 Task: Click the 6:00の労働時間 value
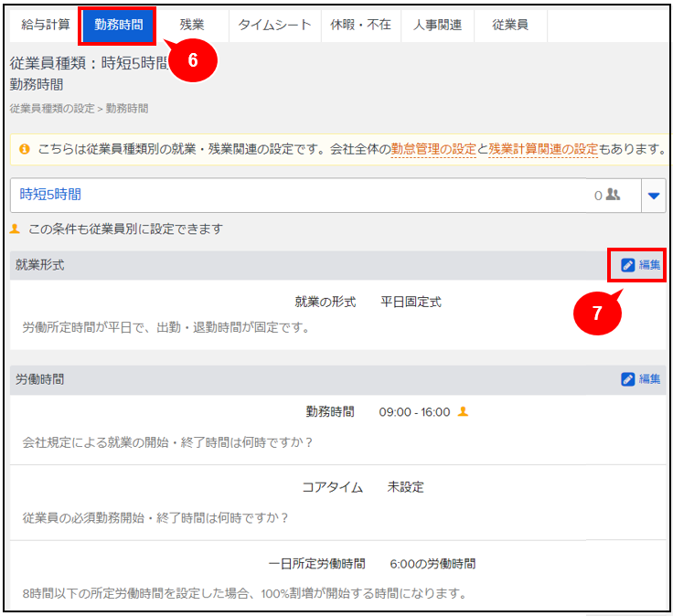coord(432,563)
